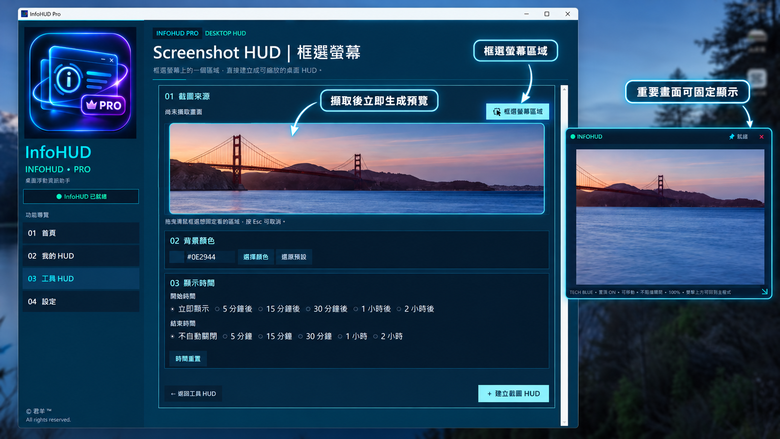The width and height of the screenshot is (780, 439).
Task: Click the INFOHUD • PRO text in sidebar
Action: point(58,170)
